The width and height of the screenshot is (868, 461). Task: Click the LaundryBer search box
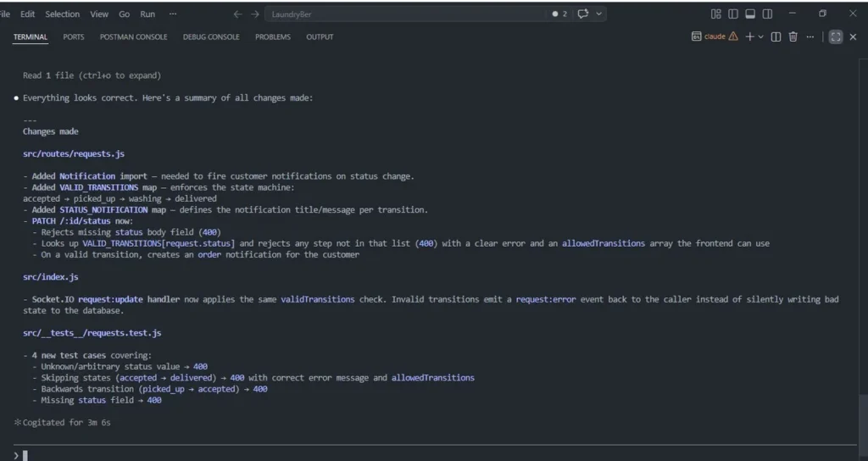(406, 14)
